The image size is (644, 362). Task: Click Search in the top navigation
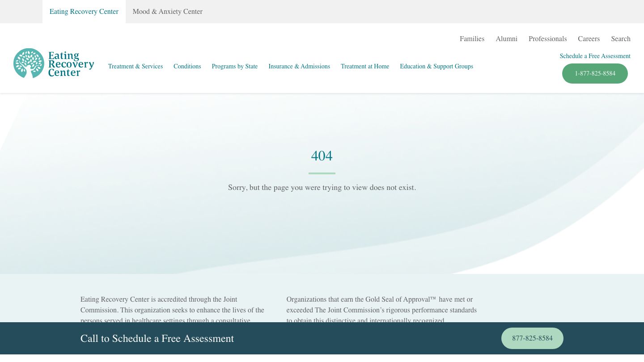pyautogui.click(x=621, y=39)
